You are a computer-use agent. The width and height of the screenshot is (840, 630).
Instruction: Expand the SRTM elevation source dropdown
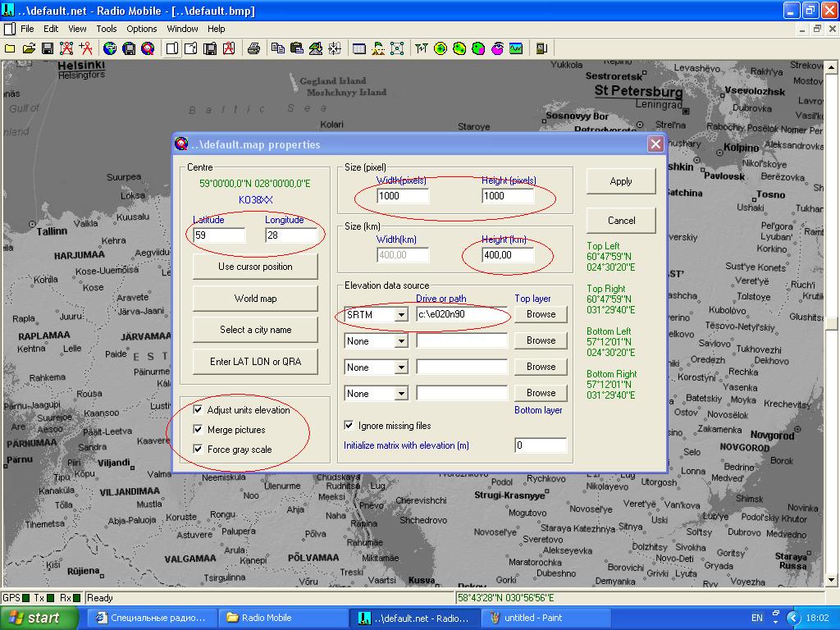coord(401,315)
